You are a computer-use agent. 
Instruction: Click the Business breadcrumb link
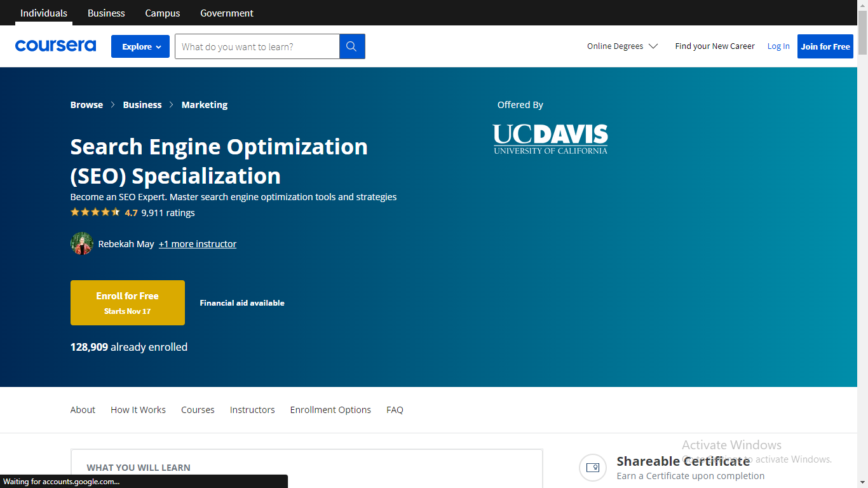point(142,105)
